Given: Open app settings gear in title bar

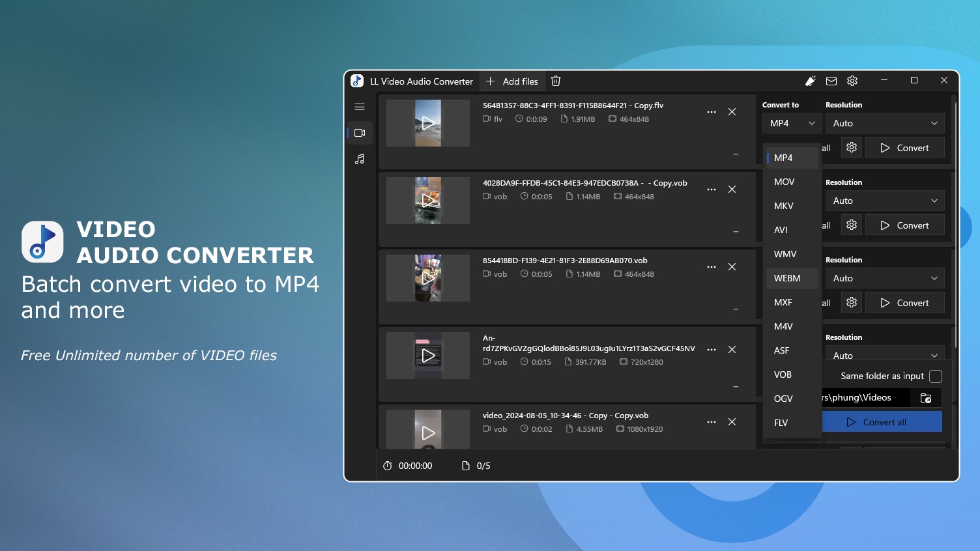Looking at the screenshot, I should coord(852,81).
